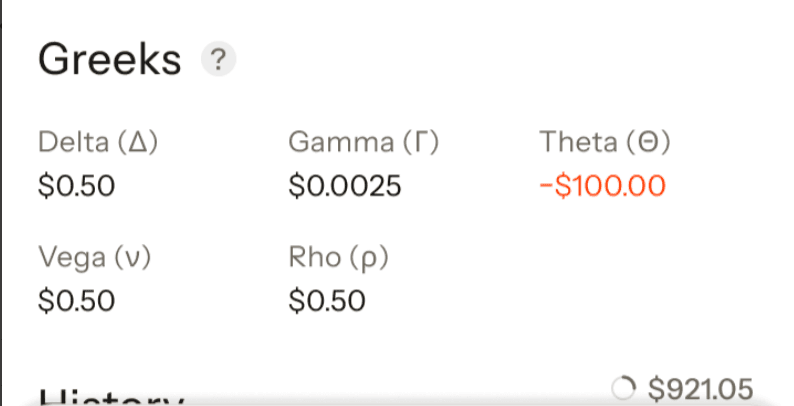Click the word Vega in its label
The image size is (794, 406).
pyautogui.click(x=70, y=257)
